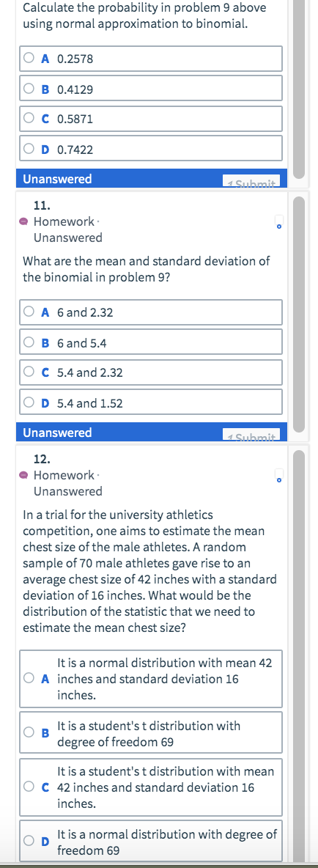This screenshot has height=868, width=318.
Task: Submit answer for question 11
Action: tap(251, 435)
